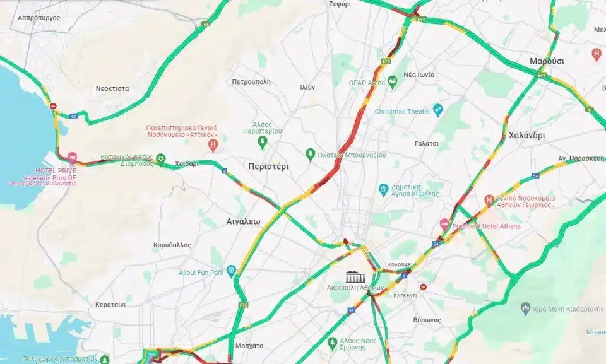
Task: Click the road closure sign near Νεόκτιστα coast
Action: click(x=53, y=106)
